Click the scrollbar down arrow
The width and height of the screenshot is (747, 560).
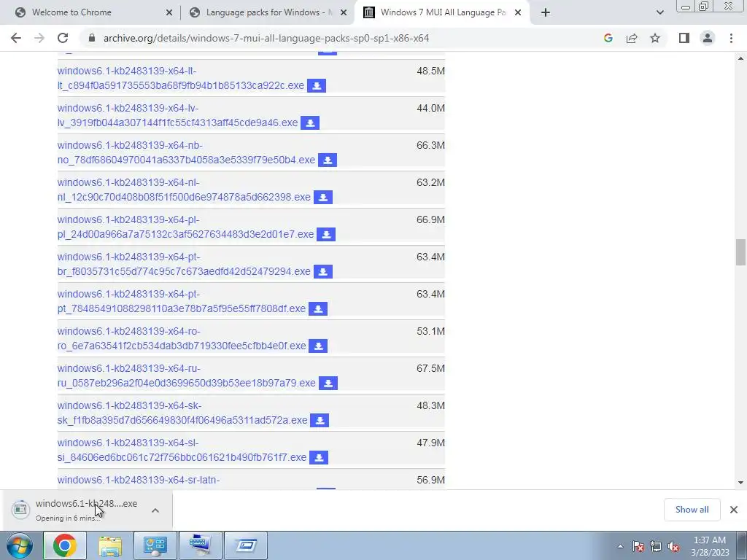[740, 483]
